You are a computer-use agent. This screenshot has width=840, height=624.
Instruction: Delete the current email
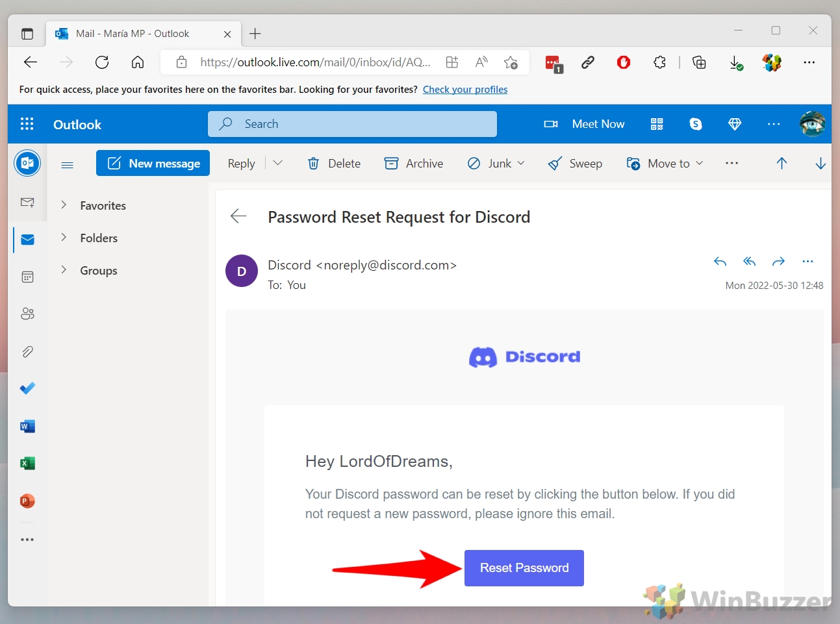point(334,164)
